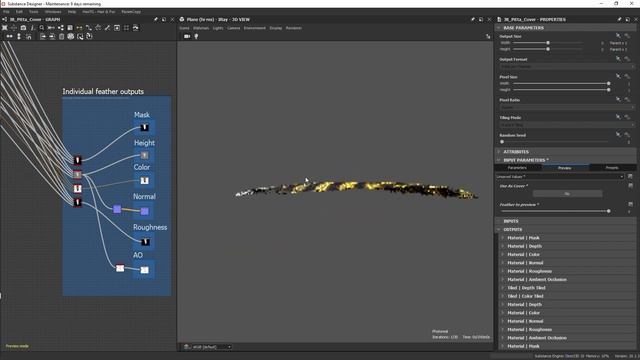Click the info 'i' icon in graph toolbar
Image resolution: width=640 pixels, height=360 pixels.
(x=33, y=28)
